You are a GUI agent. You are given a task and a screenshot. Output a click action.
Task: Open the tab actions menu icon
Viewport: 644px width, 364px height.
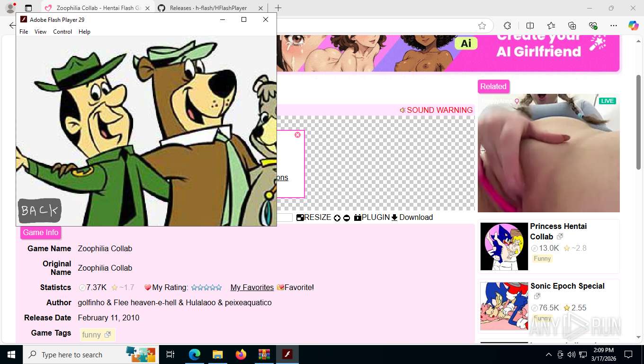(28, 8)
